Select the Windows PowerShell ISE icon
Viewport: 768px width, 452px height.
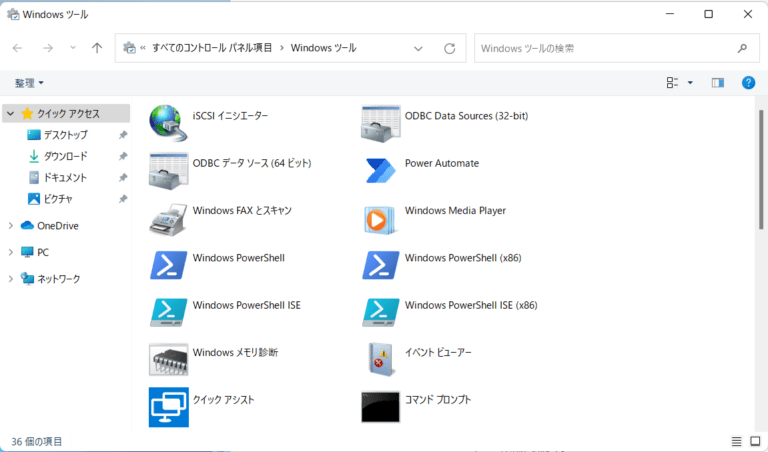pos(168,312)
